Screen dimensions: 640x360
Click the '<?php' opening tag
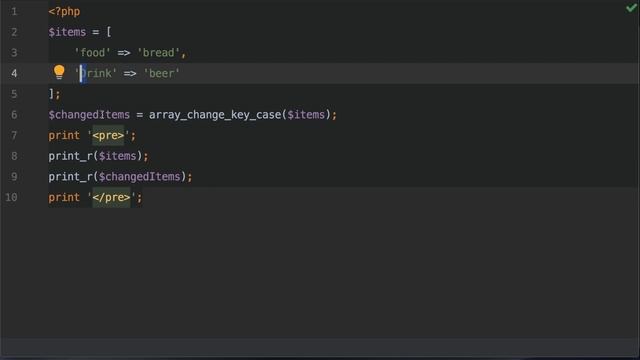[x=64, y=11]
